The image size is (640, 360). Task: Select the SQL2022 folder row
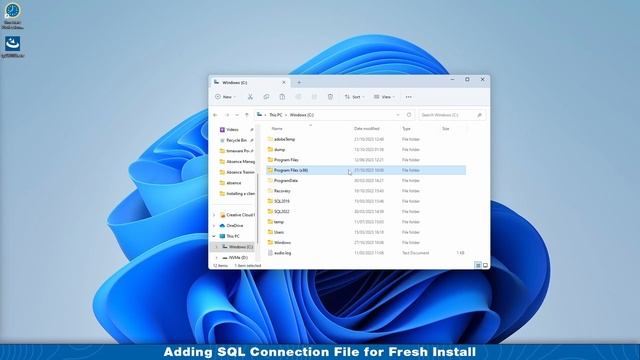click(366, 211)
